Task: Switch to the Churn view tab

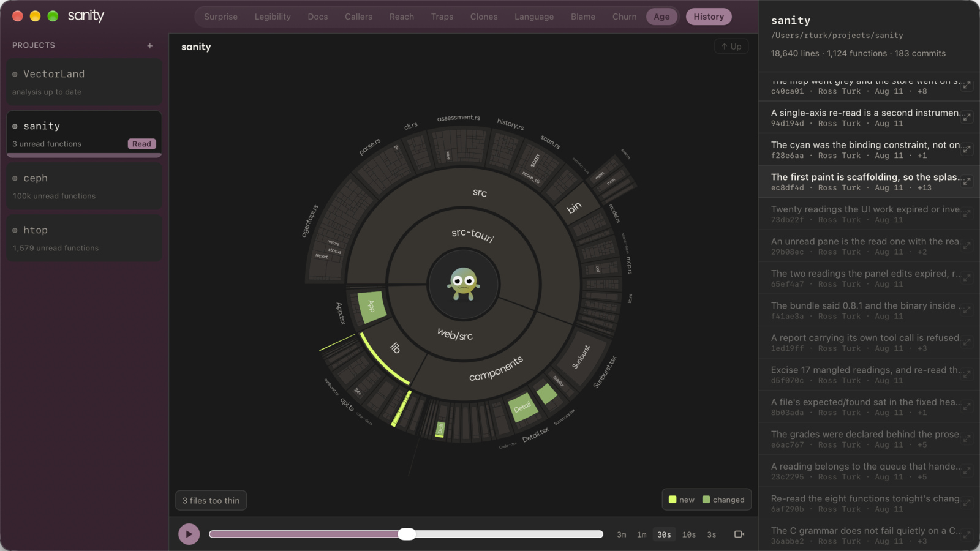Action: [x=624, y=17]
